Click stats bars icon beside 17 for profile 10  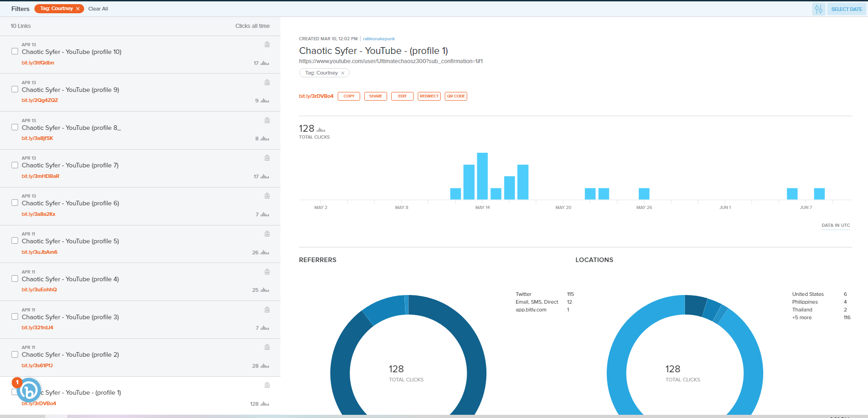pos(265,63)
